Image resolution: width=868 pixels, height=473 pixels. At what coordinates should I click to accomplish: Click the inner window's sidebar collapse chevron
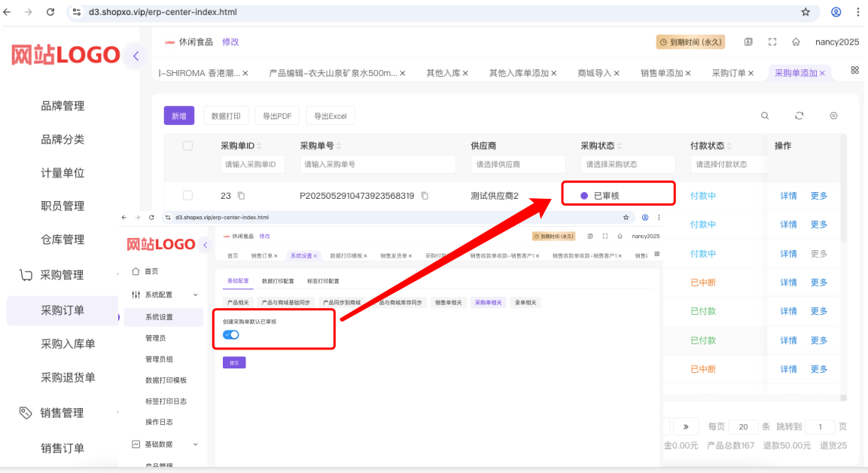tap(206, 245)
